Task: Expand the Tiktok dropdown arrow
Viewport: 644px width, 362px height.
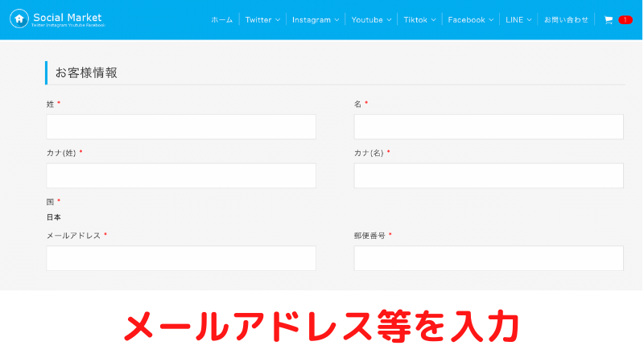Action: click(x=433, y=20)
